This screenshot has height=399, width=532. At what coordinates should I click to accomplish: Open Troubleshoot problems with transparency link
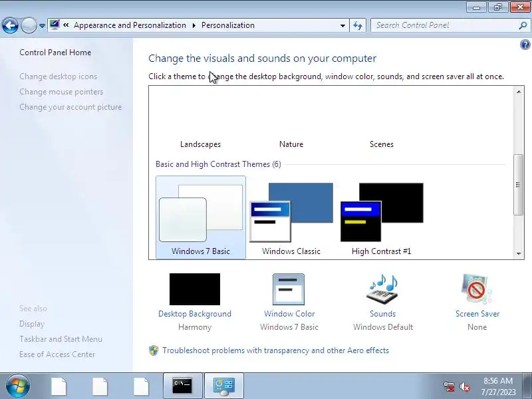pos(275,350)
